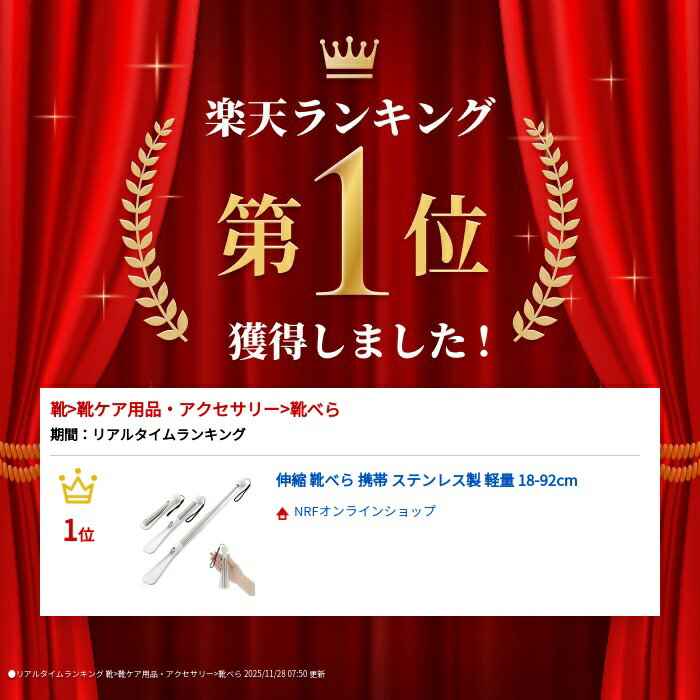Click the footer update timestamp text

click(167, 674)
